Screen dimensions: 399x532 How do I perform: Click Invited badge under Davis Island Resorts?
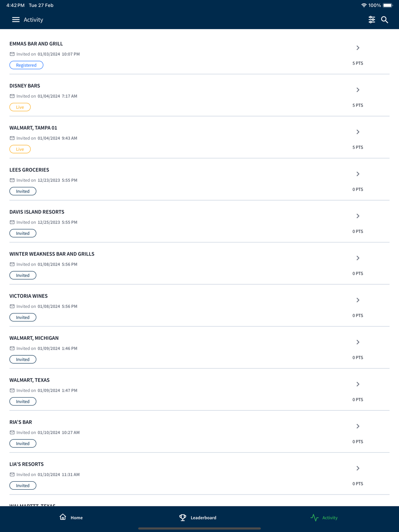[x=23, y=233]
